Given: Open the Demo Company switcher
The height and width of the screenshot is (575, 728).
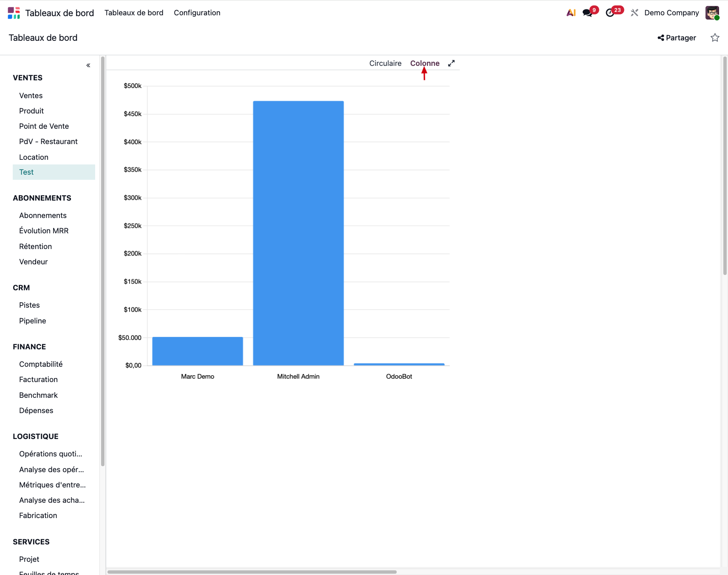Looking at the screenshot, I should point(672,13).
